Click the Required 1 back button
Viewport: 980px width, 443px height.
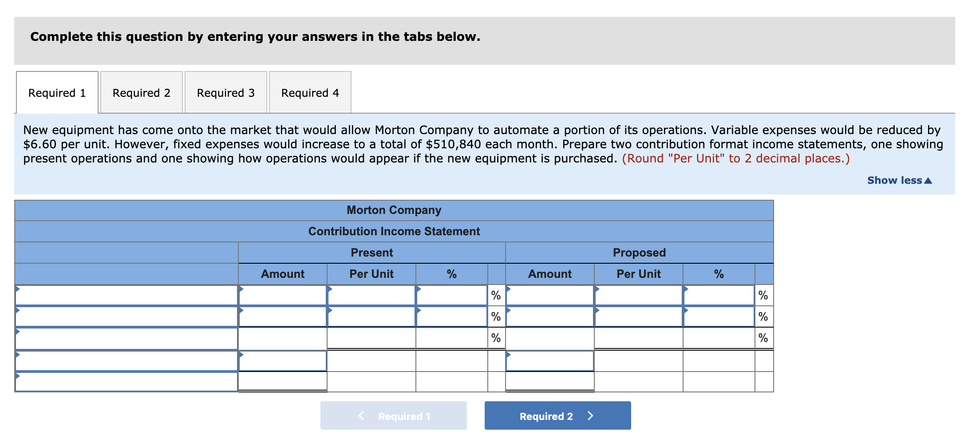click(x=393, y=415)
